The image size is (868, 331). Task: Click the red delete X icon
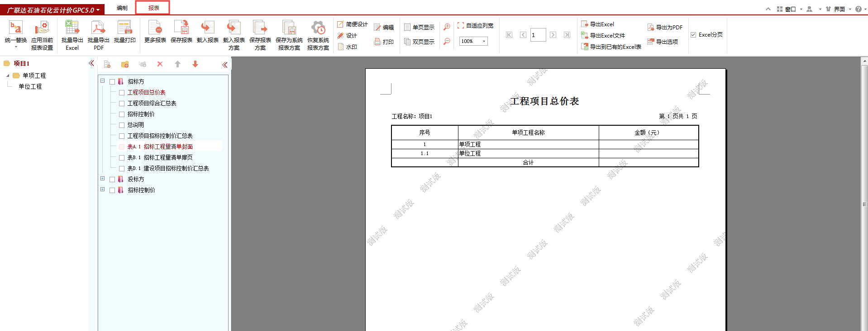point(160,64)
